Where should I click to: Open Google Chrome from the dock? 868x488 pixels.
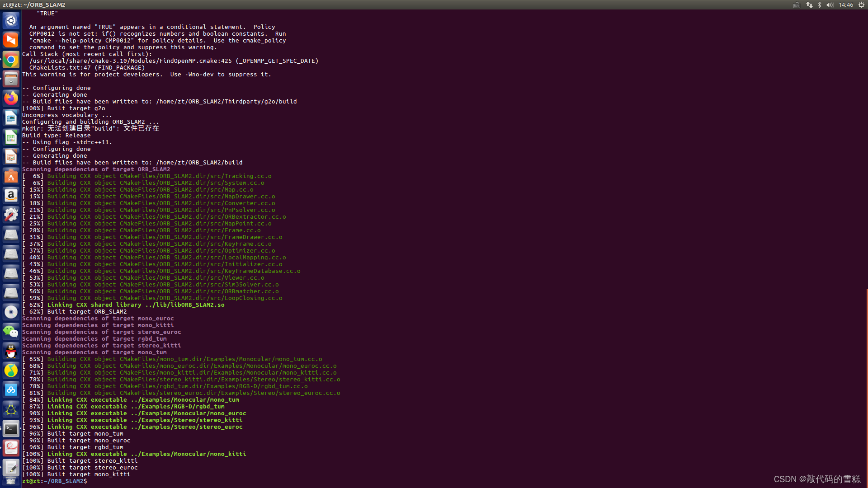point(11,60)
